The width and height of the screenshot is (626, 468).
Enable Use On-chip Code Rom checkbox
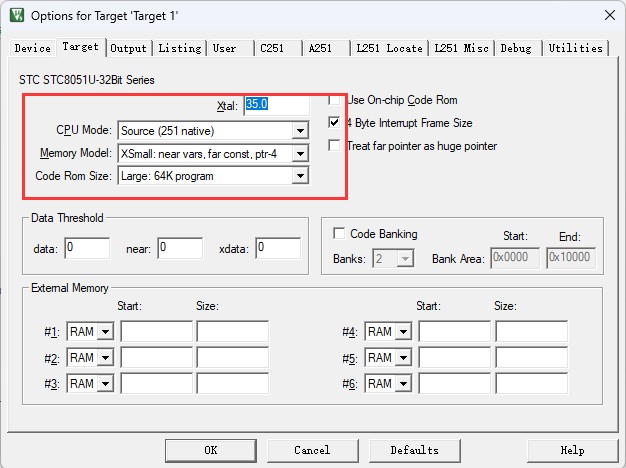point(336,100)
